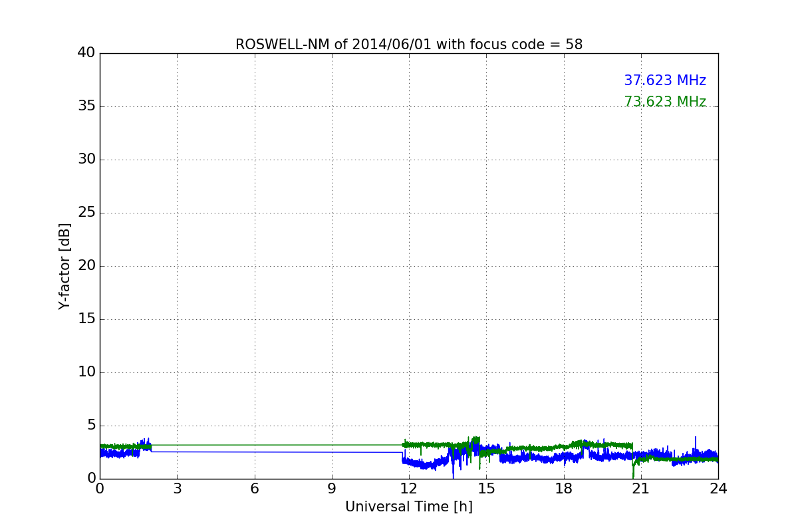The height and width of the screenshot is (532, 798).
Task: Select the blue 37.623 MHz legend label
Action: pyautogui.click(x=665, y=80)
